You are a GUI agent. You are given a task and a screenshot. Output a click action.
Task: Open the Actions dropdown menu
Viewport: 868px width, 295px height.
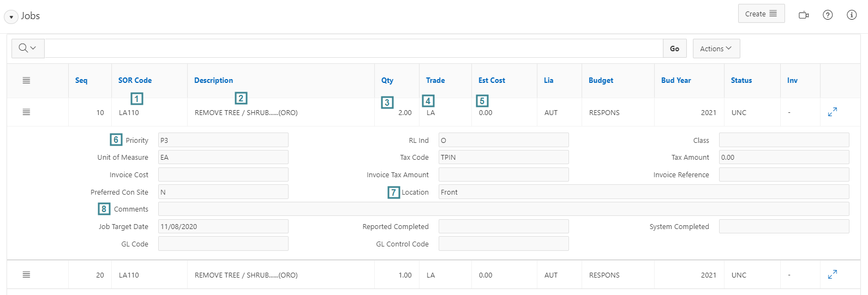pos(716,49)
